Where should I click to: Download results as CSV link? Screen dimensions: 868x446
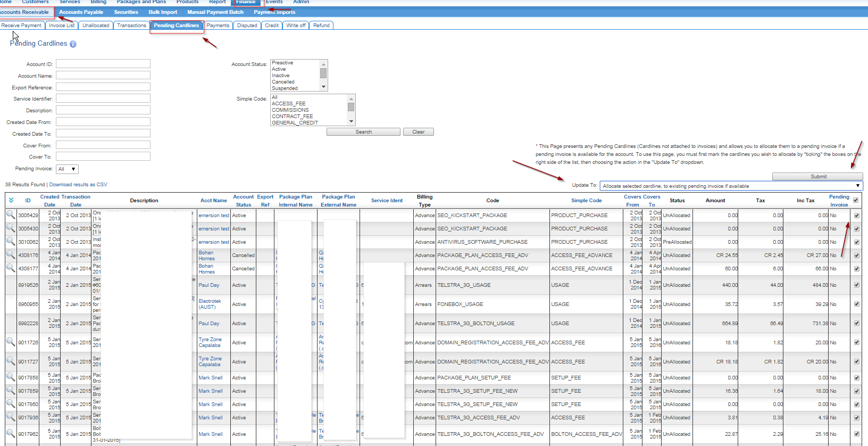(x=78, y=185)
